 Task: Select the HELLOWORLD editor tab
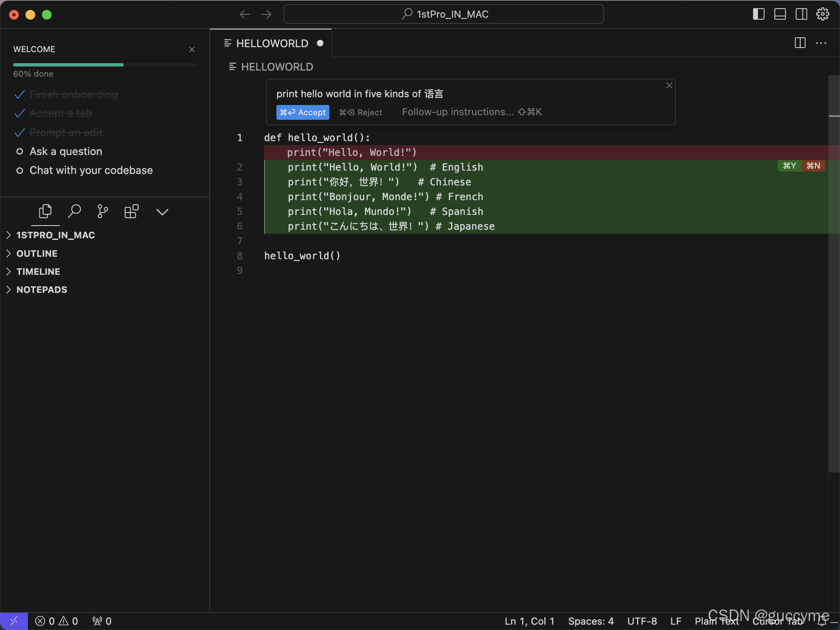point(272,43)
